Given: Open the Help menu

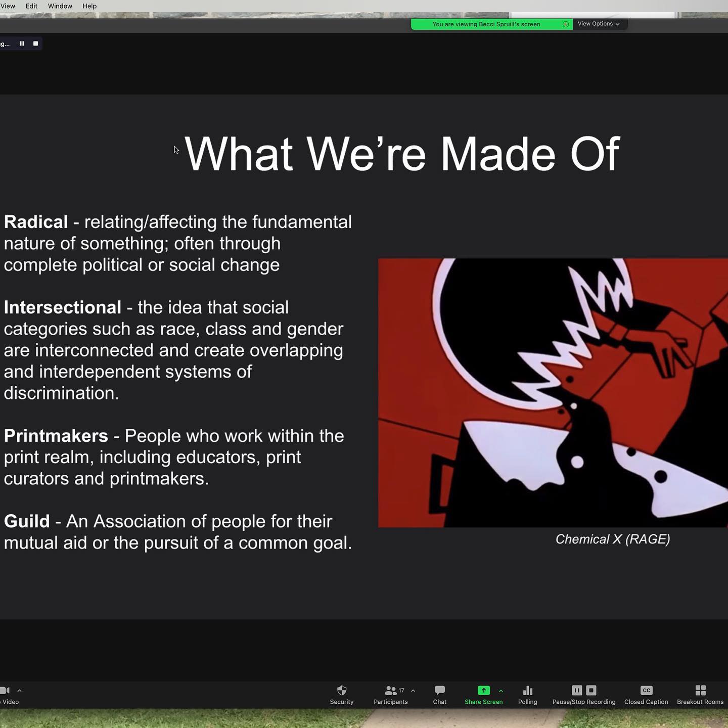Looking at the screenshot, I should click(x=89, y=6).
